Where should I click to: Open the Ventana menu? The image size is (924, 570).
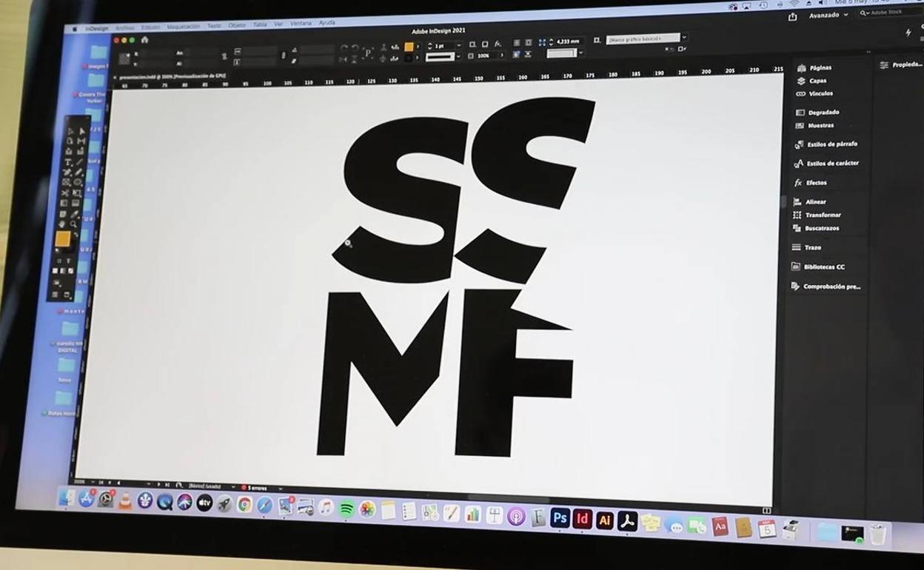(301, 24)
